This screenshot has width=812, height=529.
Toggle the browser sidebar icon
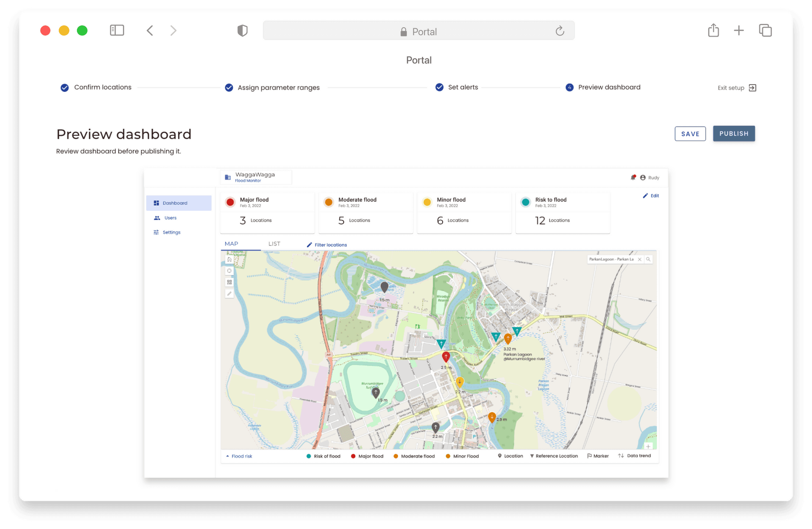pos(117,30)
